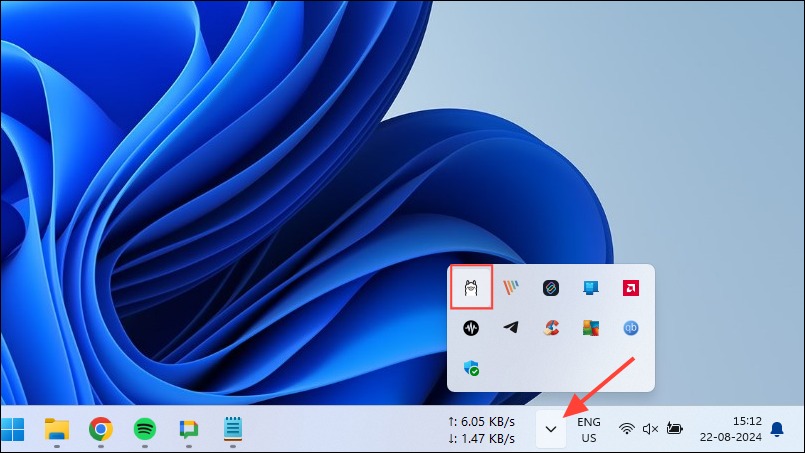Open the Wi-Fi network quick settings

(626, 428)
